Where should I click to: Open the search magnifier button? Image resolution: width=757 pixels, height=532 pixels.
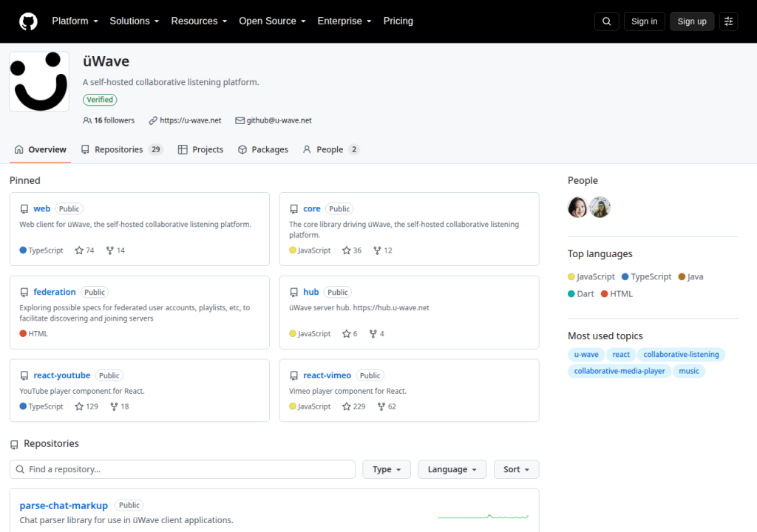[x=606, y=21]
